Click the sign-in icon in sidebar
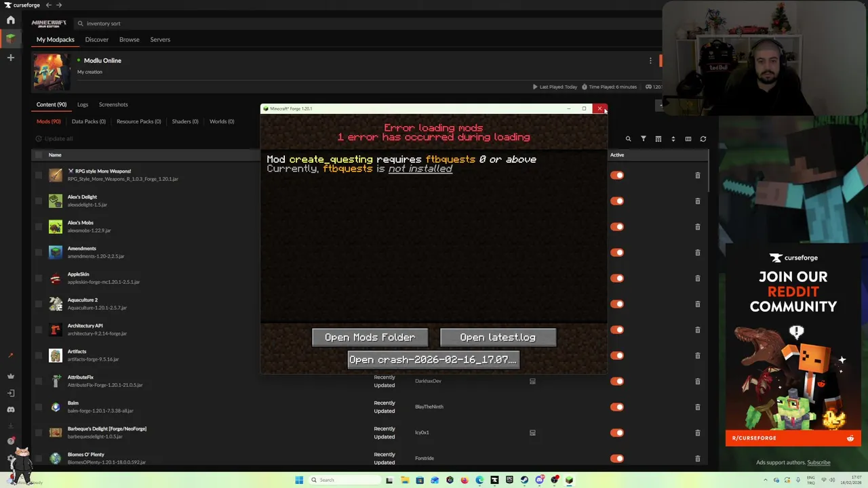This screenshot has height=488, width=868. [10, 393]
